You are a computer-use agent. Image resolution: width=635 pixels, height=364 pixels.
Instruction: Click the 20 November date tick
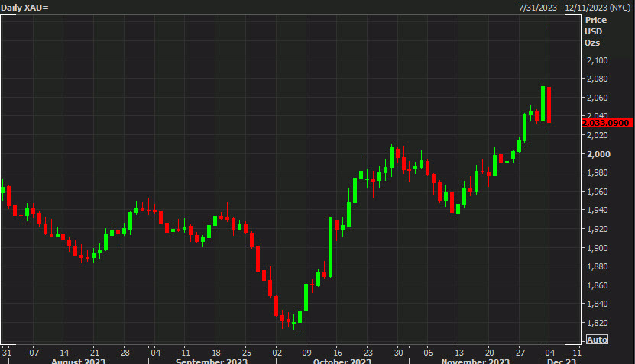click(490, 353)
